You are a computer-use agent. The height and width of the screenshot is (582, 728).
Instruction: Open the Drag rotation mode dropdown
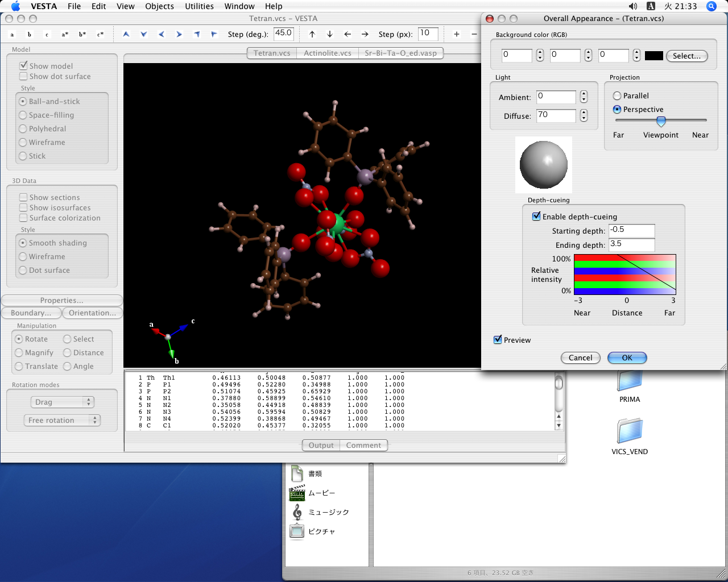61,402
